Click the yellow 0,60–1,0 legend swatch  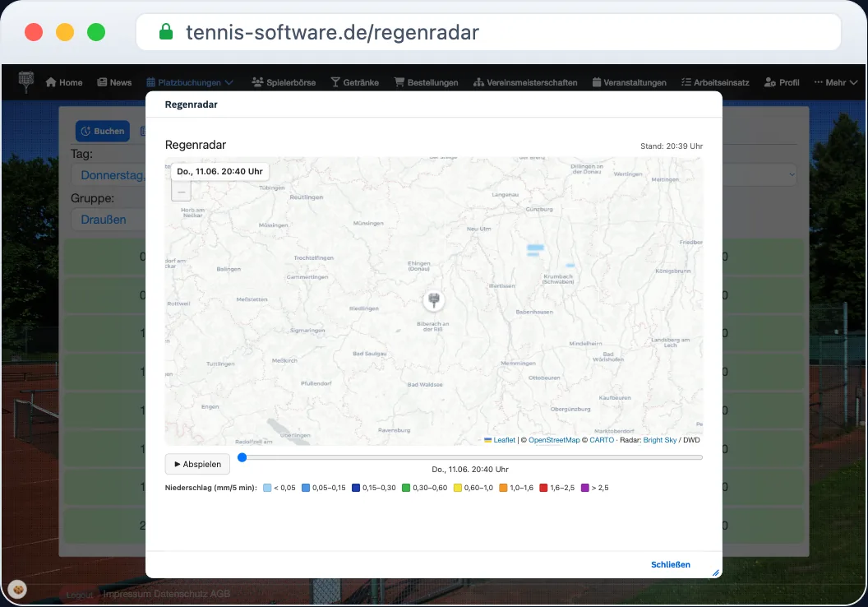tap(458, 488)
